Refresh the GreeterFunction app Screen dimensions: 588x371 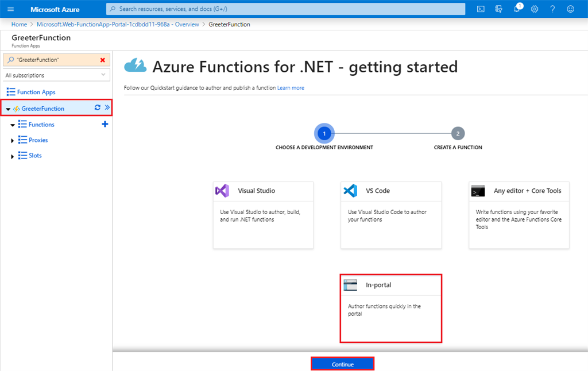97,107
